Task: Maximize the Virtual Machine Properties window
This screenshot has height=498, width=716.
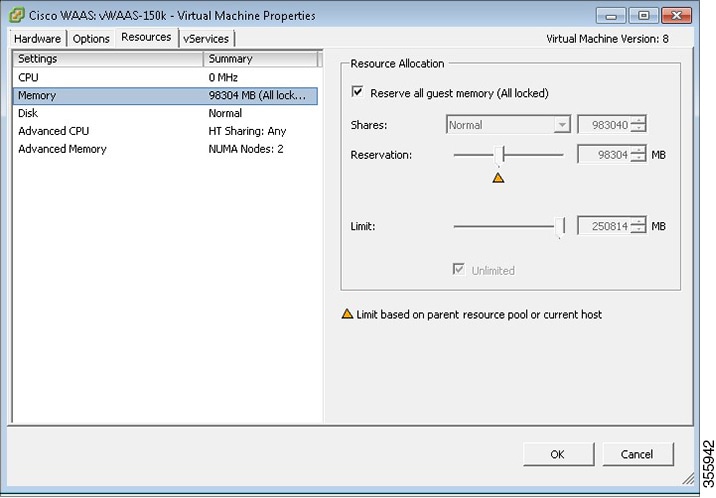Action: [643, 16]
